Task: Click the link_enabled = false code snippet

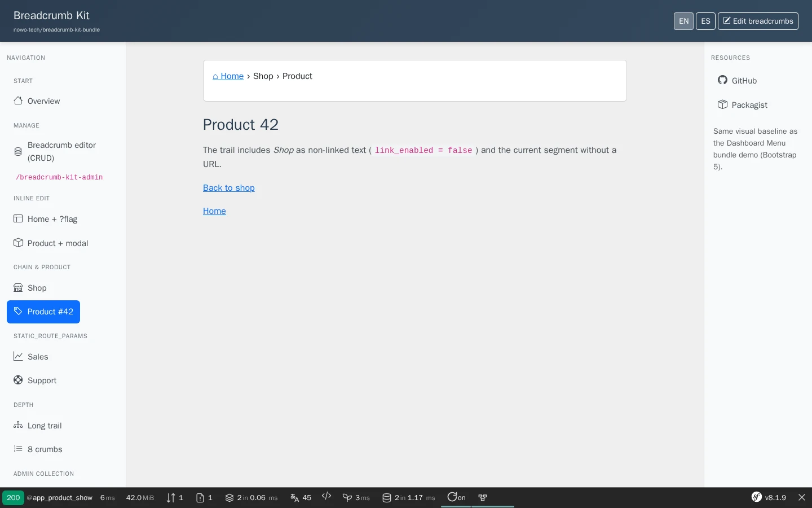Action: (423, 151)
